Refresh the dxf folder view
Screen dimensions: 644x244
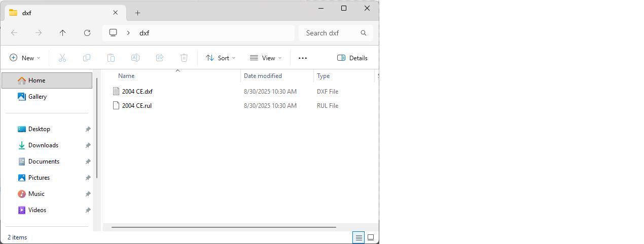[87, 33]
